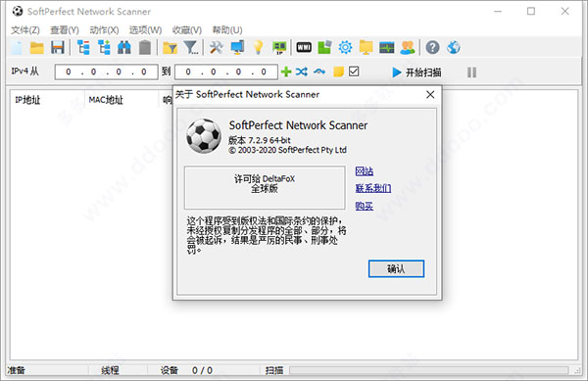588x381 pixels.
Task: Click the shared folder network icon
Action: pos(366,48)
